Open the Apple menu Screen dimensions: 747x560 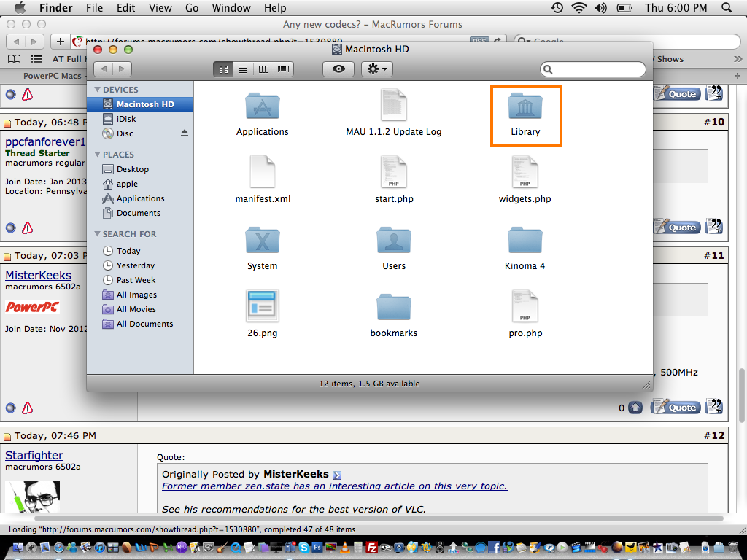(20, 7)
